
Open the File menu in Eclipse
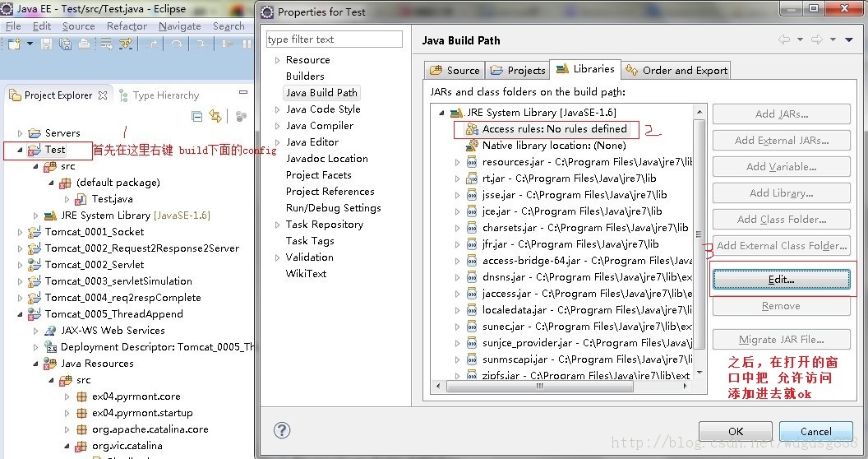point(13,26)
